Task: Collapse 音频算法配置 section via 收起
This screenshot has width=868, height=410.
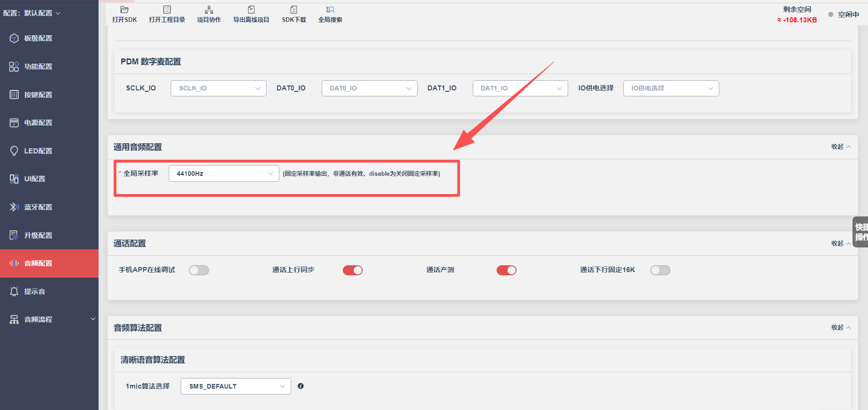Action: [x=841, y=327]
